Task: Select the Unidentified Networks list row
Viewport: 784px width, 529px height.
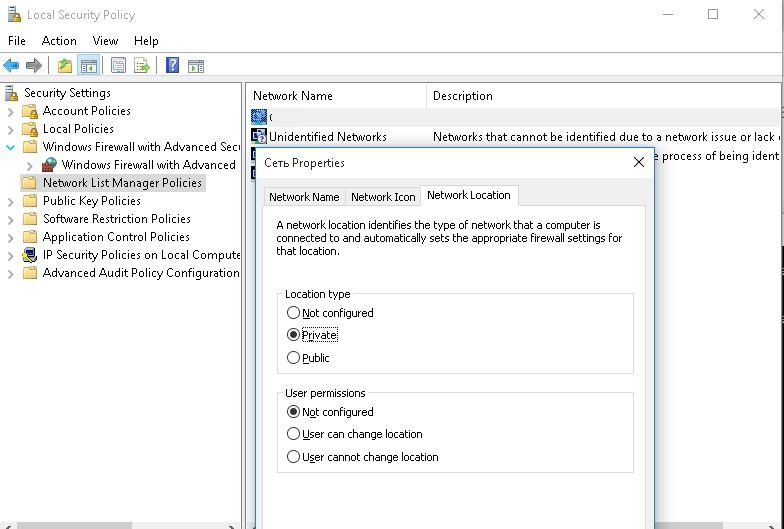Action: coord(514,136)
